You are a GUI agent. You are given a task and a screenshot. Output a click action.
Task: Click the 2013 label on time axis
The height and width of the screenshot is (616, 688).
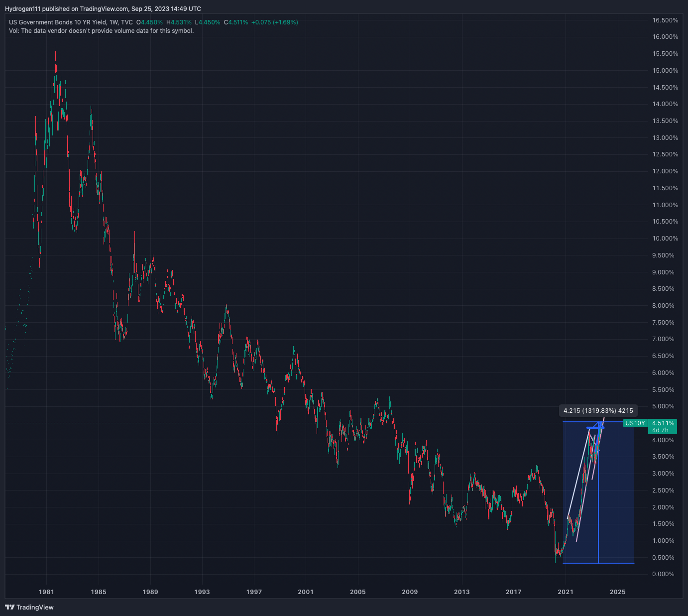pyautogui.click(x=461, y=592)
